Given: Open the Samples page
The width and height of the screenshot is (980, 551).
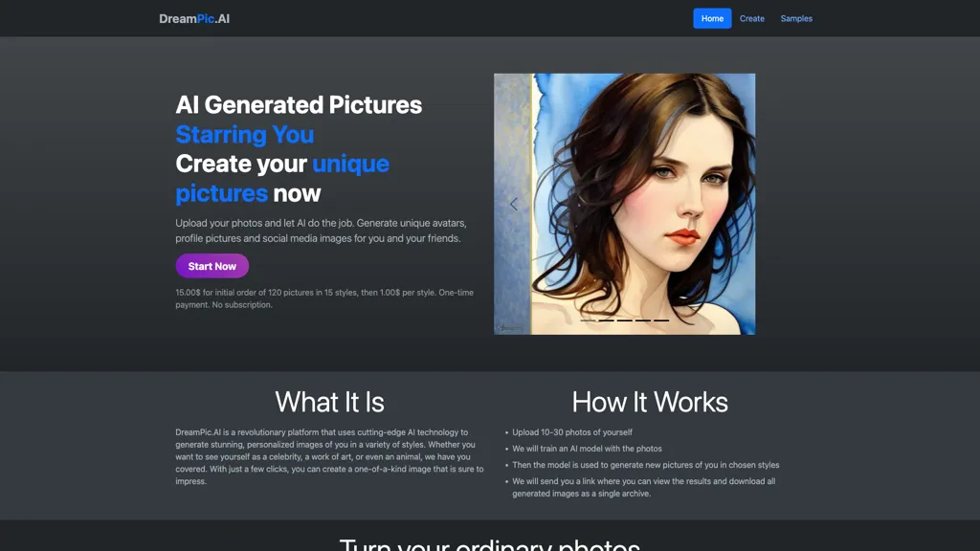Looking at the screenshot, I should pyautogui.click(x=796, y=19).
